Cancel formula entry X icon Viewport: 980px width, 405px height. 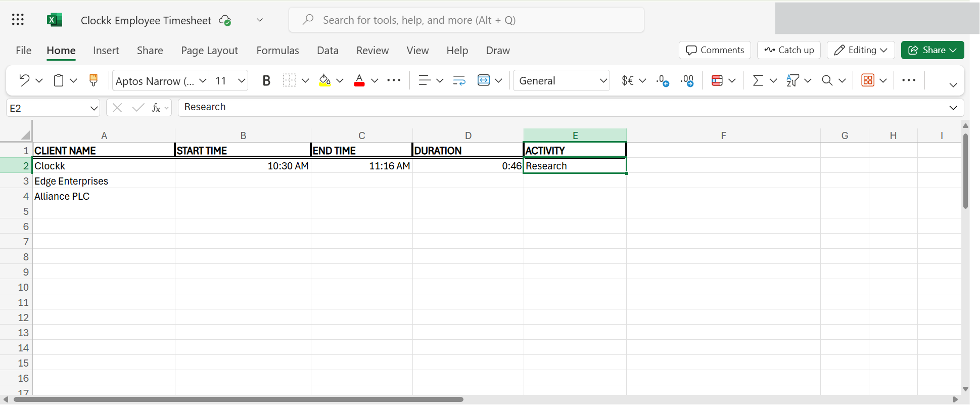(x=117, y=108)
